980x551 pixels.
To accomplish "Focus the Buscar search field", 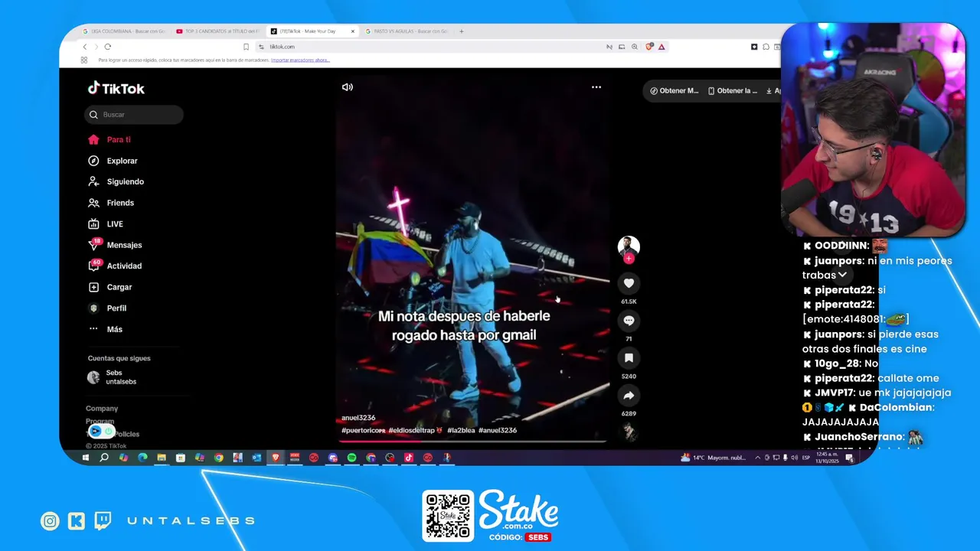I will point(134,115).
